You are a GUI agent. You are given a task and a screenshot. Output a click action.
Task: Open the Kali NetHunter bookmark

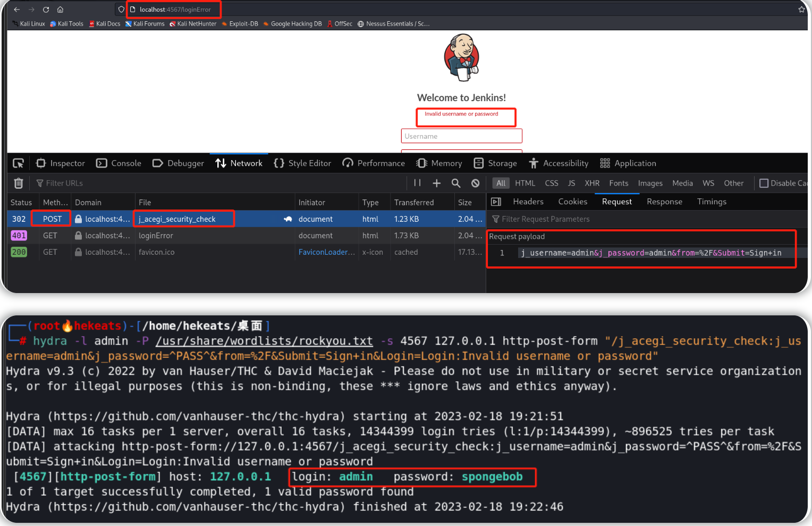click(193, 24)
